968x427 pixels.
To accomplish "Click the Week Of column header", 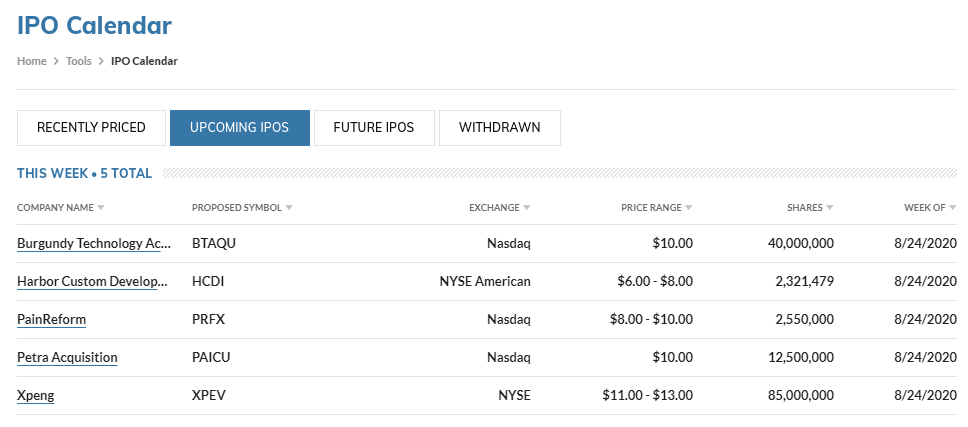I will point(925,208).
